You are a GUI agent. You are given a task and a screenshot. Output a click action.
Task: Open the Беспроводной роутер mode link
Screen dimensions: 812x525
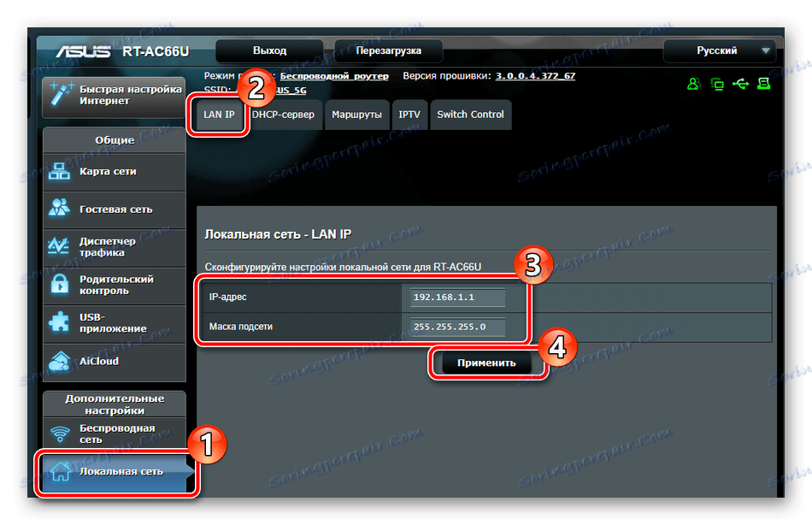(x=334, y=75)
